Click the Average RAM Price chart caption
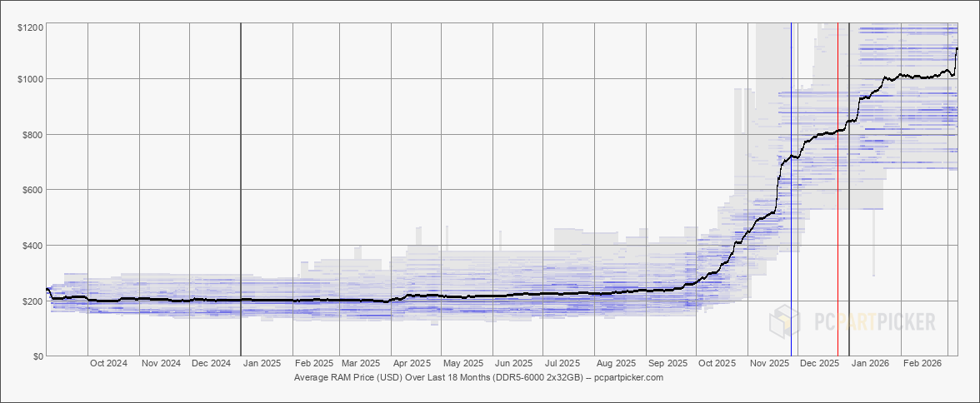Screen dimensions: 980x403 click(x=478, y=378)
